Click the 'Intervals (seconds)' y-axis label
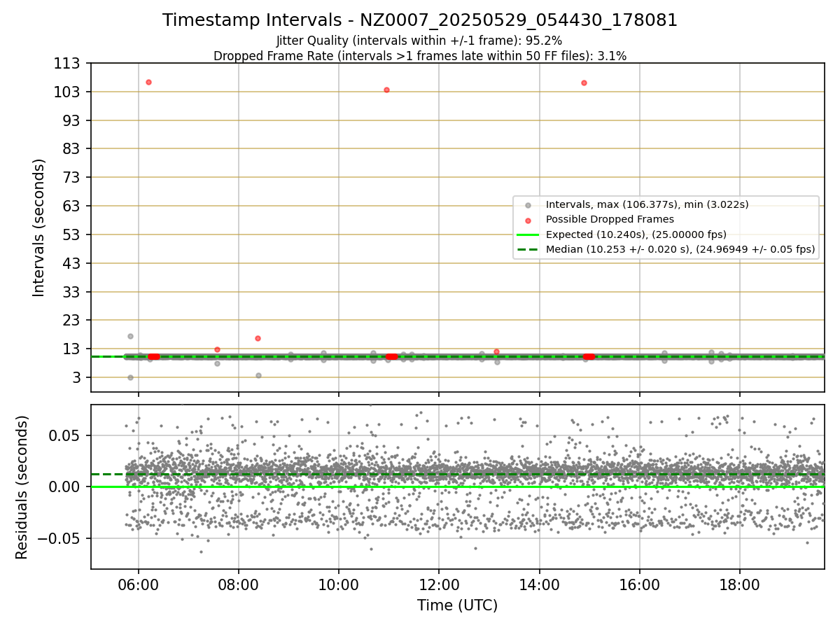840x630 pixels. click(x=39, y=227)
